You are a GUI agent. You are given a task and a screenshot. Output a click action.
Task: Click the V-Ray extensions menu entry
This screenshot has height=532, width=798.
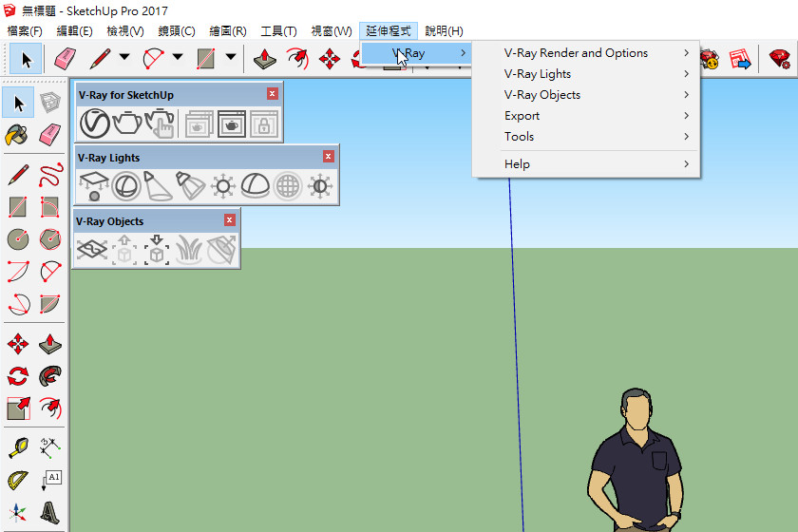coord(416,53)
